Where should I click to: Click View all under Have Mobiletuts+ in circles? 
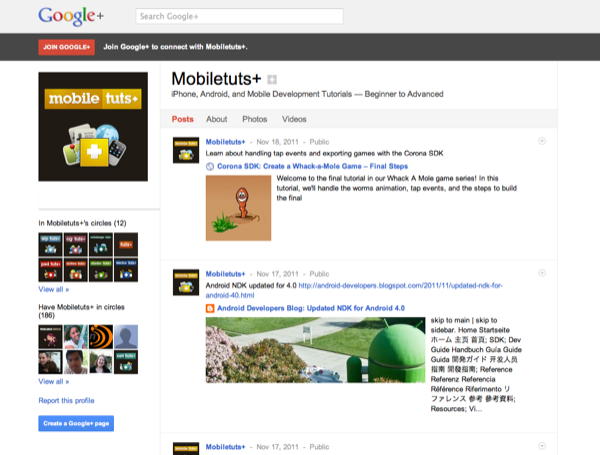point(54,382)
